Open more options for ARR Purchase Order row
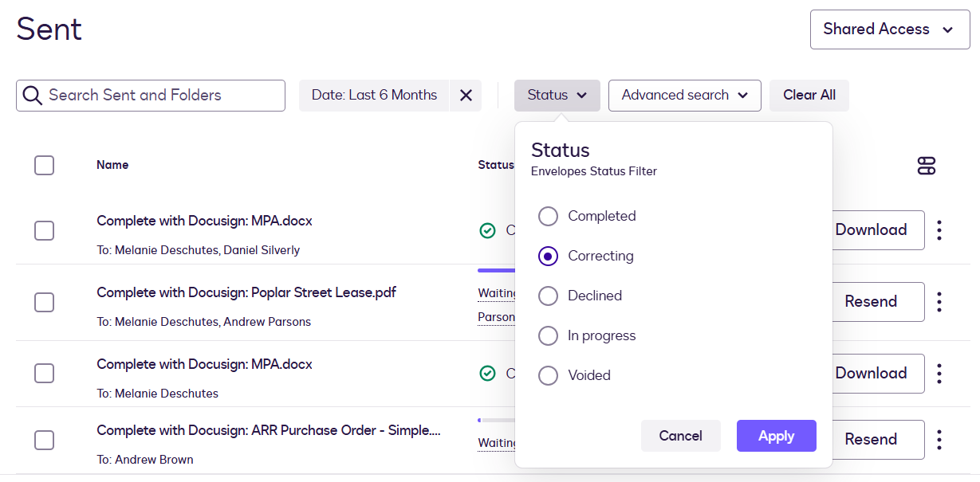The image size is (980, 482). pyautogui.click(x=939, y=440)
